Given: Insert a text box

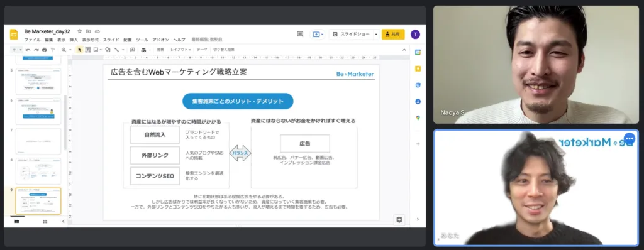Looking at the screenshot, I should tap(88, 50).
